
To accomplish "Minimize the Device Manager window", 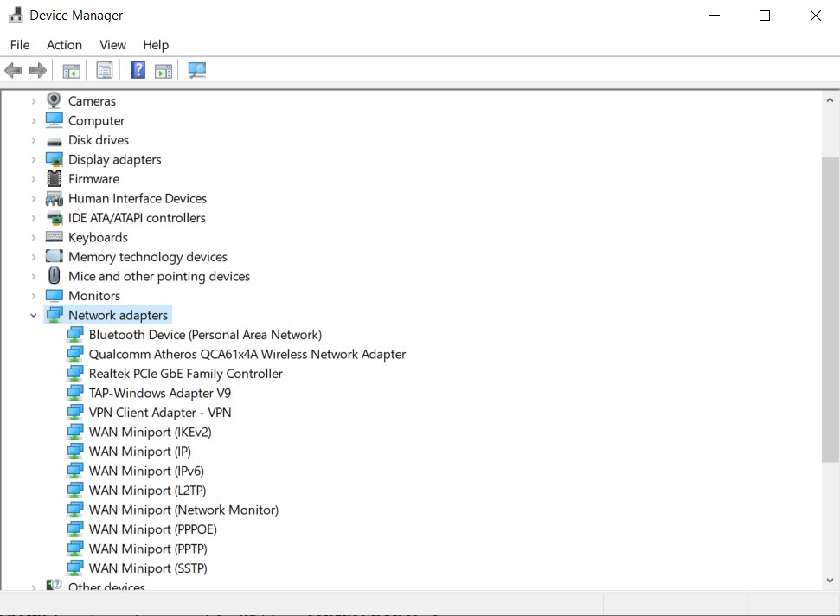I will point(714,16).
